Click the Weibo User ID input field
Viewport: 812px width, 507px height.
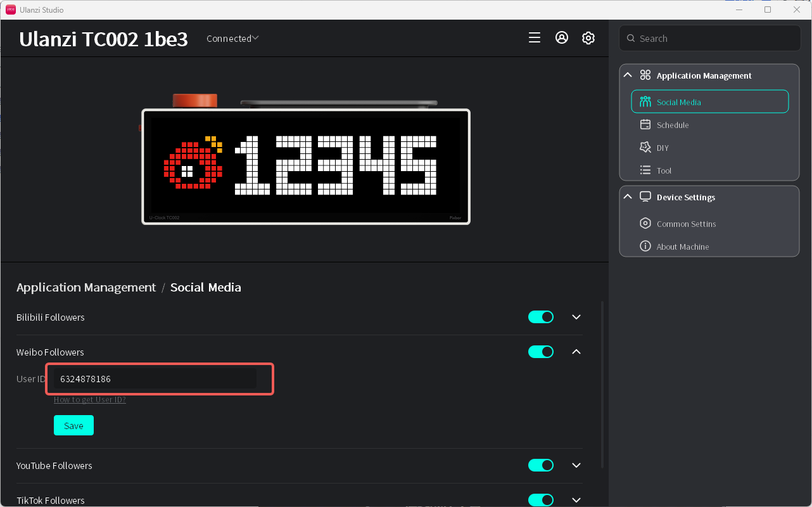click(x=155, y=379)
